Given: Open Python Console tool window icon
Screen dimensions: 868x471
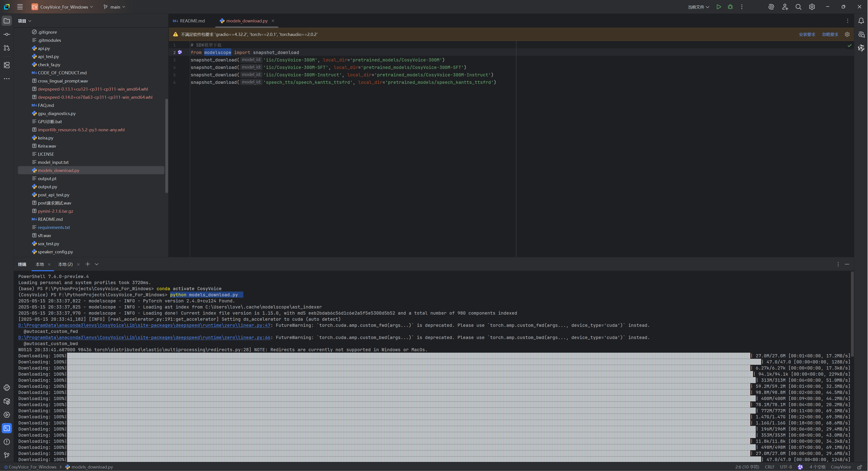Looking at the screenshot, I should pos(7,388).
